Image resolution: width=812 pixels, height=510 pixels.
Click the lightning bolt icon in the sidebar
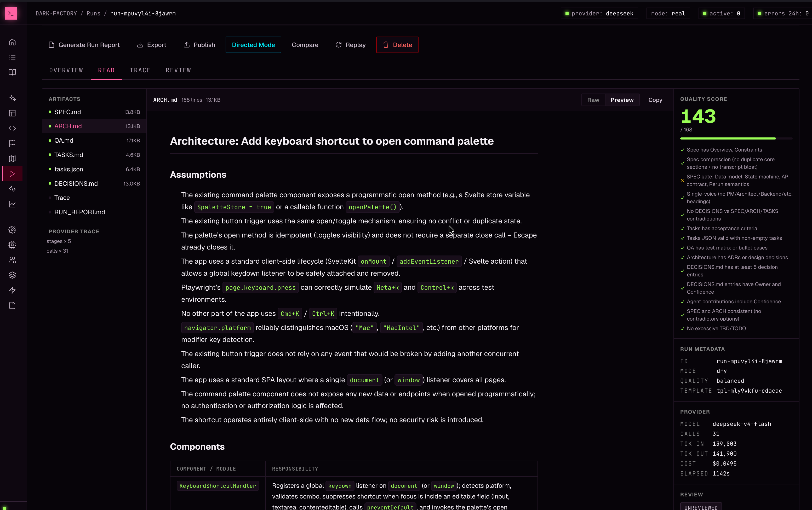(12, 290)
